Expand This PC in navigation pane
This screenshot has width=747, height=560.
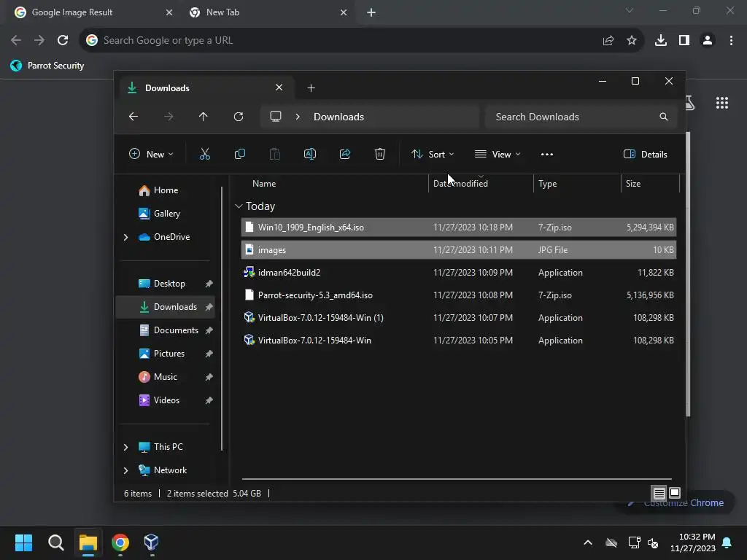coord(125,447)
